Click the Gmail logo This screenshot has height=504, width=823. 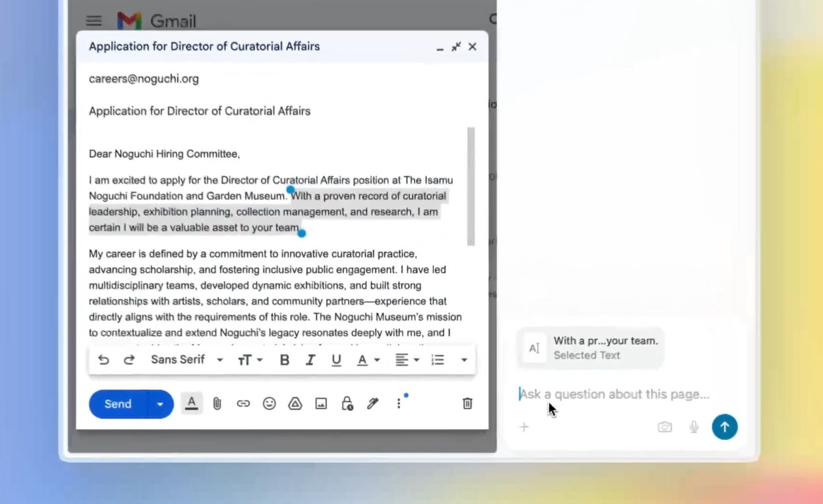pos(157,21)
